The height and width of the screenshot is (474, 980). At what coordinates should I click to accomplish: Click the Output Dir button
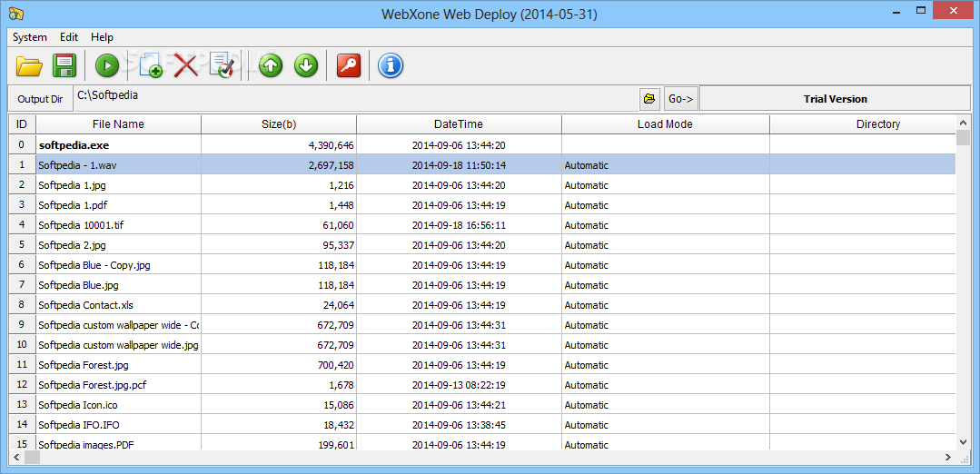(40, 99)
